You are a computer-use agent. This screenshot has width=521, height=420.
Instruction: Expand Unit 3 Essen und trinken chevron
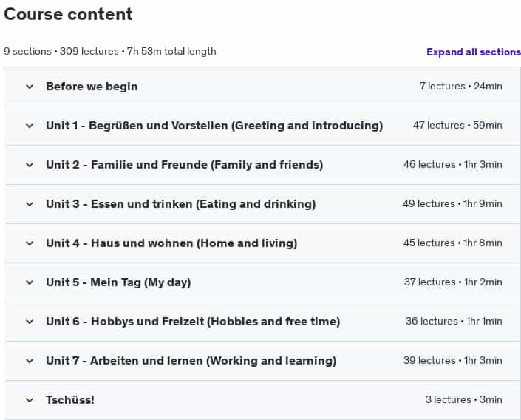click(x=30, y=204)
